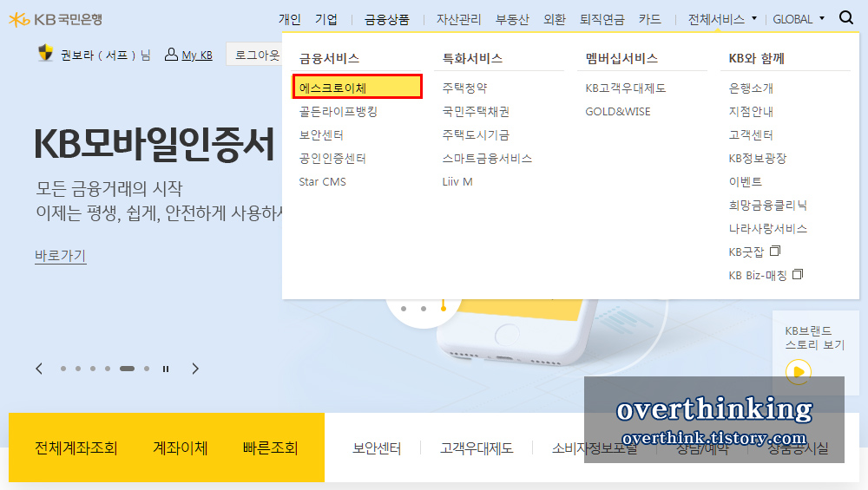Click the My KB person icon
868x490 pixels.
pyautogui.click(x=171, y=54)
